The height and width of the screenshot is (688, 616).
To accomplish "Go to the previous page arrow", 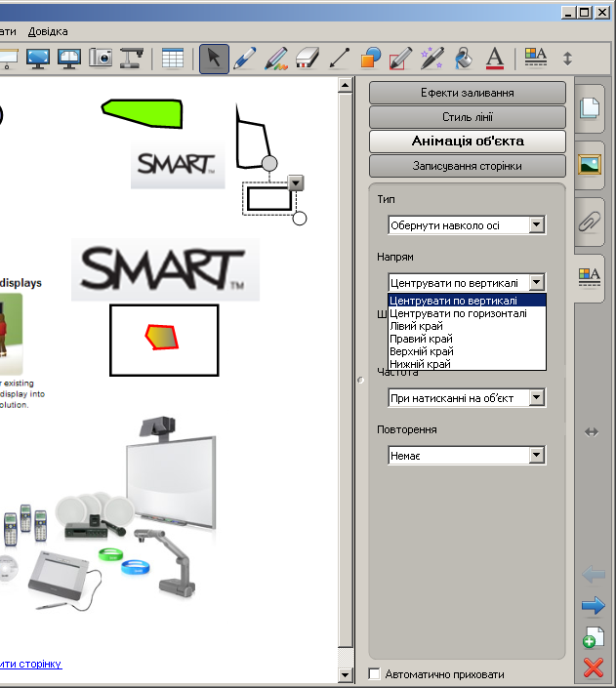I will point(594,574).
